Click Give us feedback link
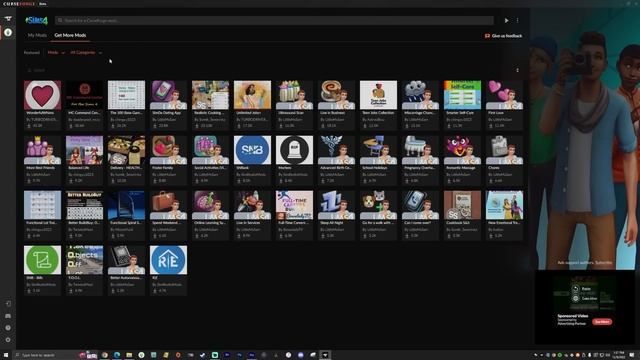Viewport: 640px width, 360px height. (x=503, y=36)
